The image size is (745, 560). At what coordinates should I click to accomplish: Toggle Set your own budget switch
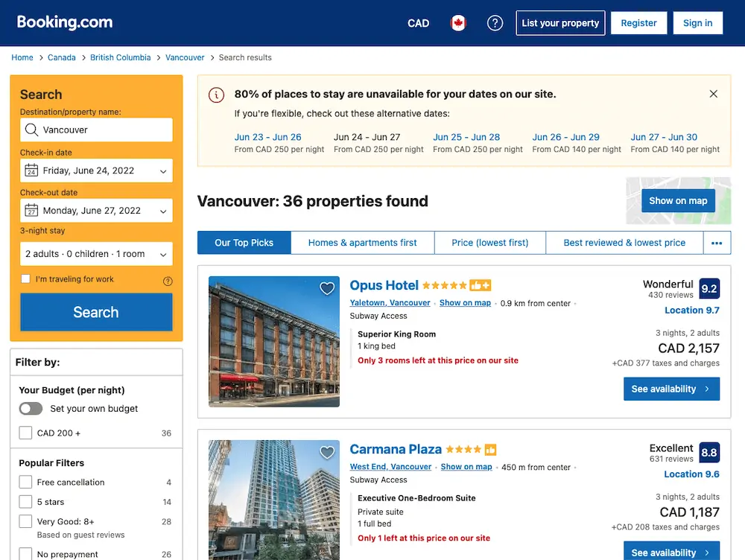(x=31, y=409)
